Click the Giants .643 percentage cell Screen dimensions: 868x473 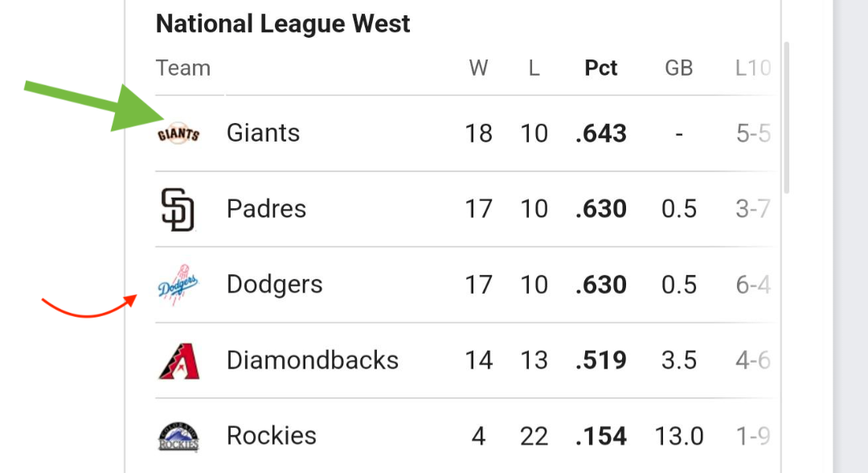pos(601,134)
